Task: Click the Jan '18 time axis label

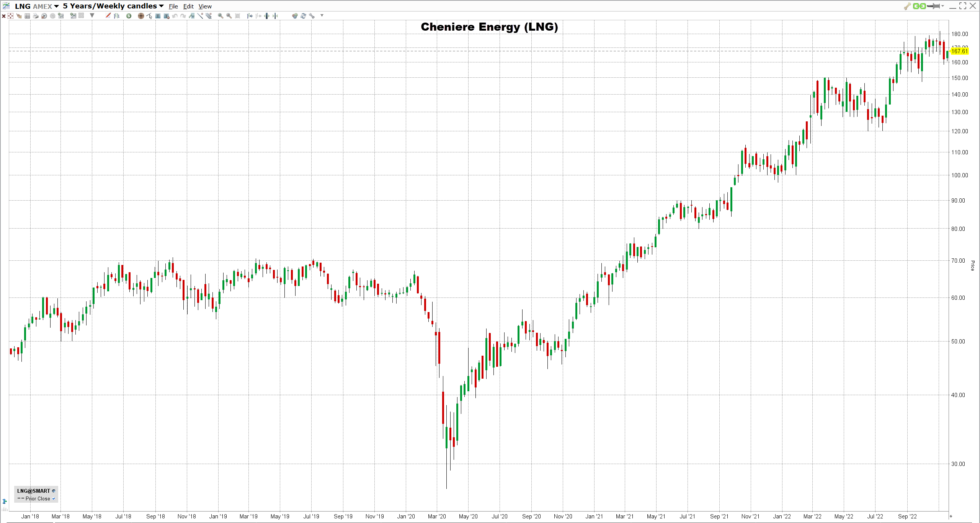Action: coord(30,516)
